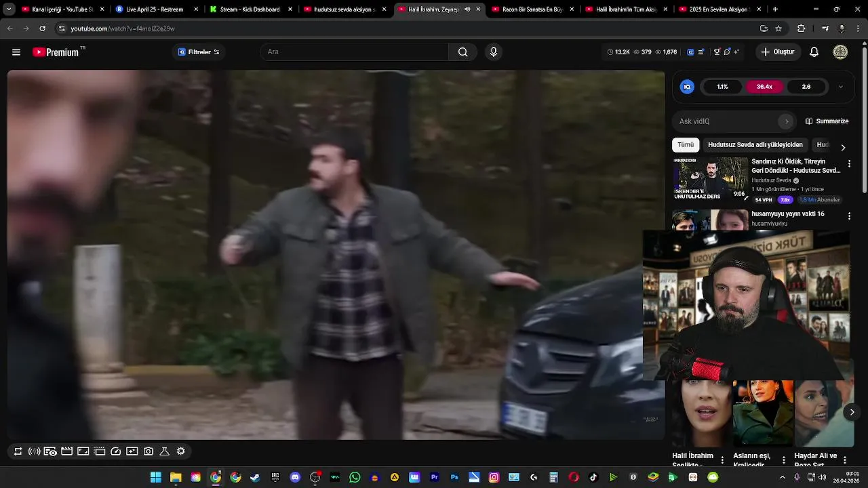Click Hudutsuz Sevda channel name
Viewport: 868px width, 488px height.
point(771,181)
